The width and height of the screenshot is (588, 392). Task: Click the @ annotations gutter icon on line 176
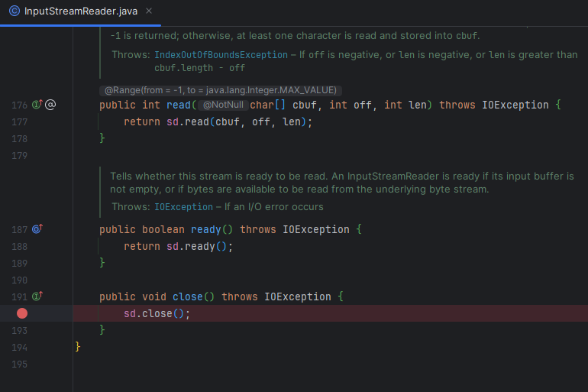[50, 105]
